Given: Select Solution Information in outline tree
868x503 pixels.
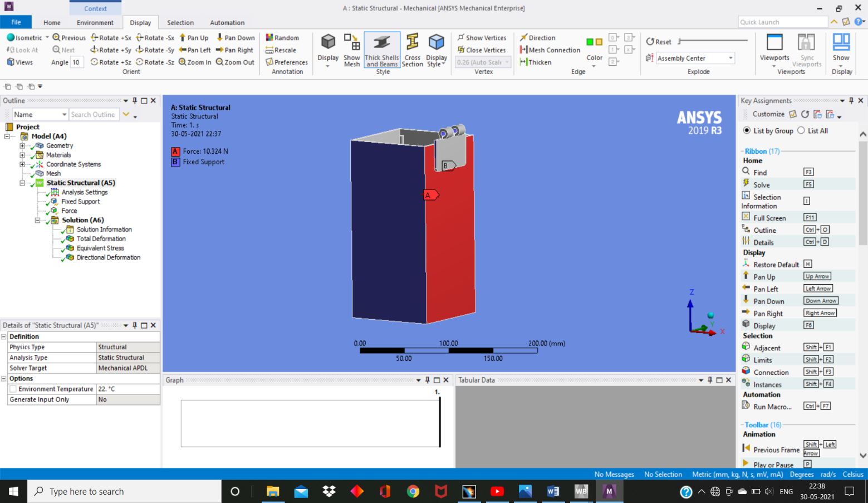Looking at the screenshot, I should pos(104,229).
